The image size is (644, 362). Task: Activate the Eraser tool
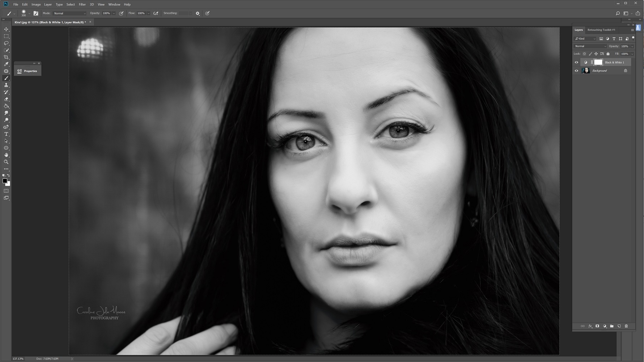[6, 99]
